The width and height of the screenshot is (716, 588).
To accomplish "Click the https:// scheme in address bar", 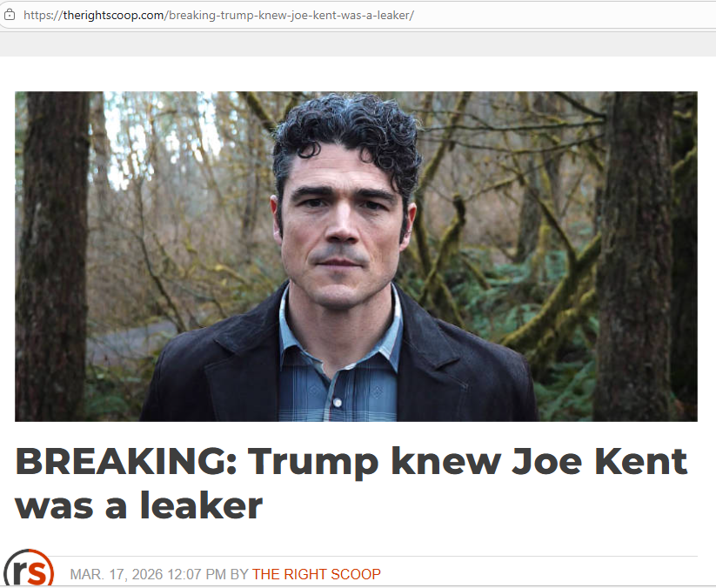I will (x=43, y=15).
